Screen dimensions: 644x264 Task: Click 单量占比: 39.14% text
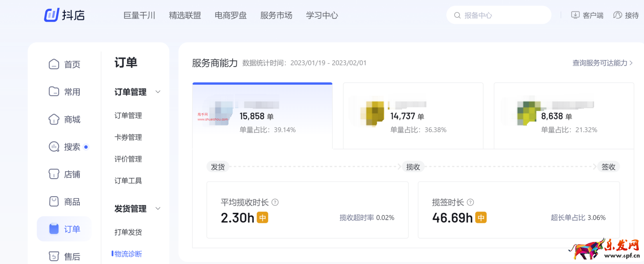[268, 130]
